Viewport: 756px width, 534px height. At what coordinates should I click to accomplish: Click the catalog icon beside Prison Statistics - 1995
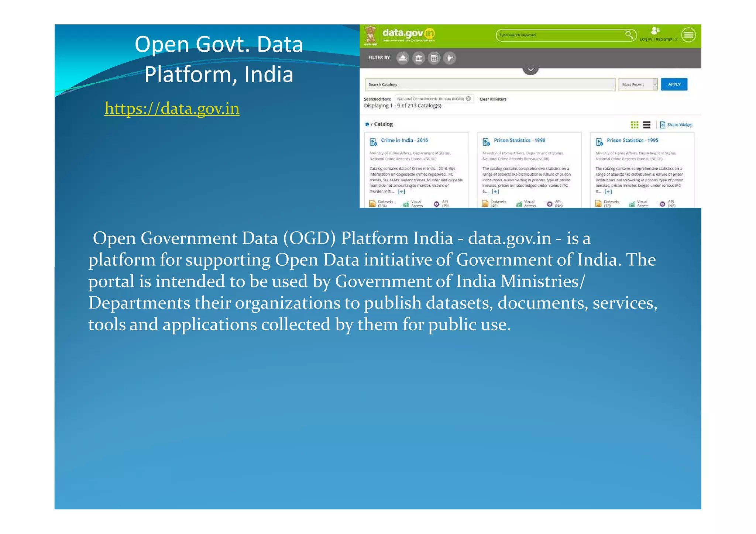point(599,142)
